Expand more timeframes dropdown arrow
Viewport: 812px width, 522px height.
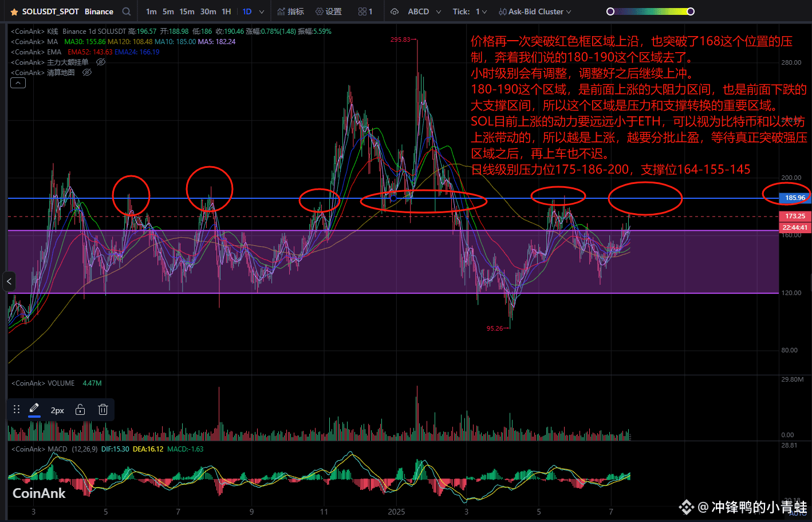(x=262, y=11)
